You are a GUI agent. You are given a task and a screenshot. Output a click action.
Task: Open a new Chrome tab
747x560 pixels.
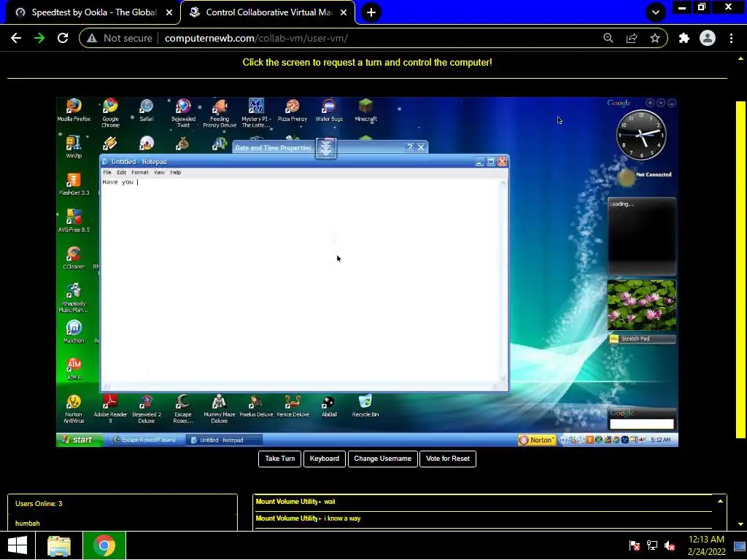[x=371, y=12]
